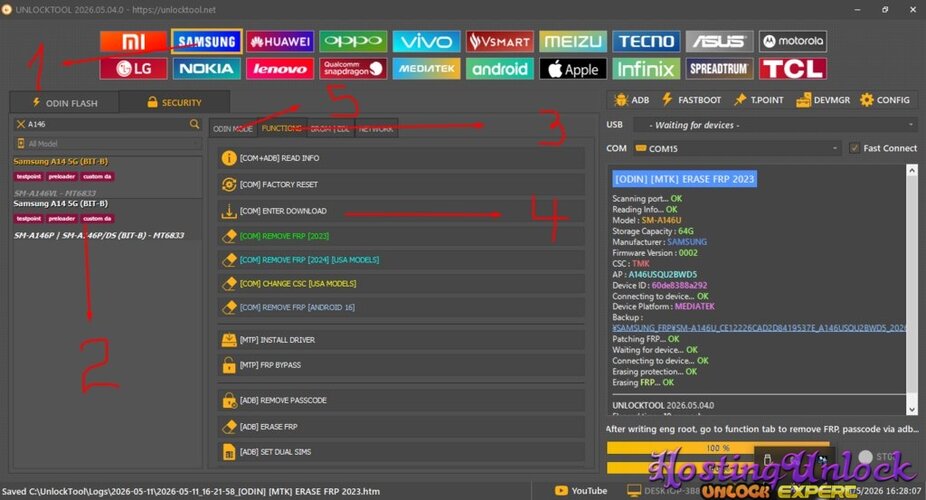This screenshot has height=500, width=926.
Task: Click the log panel scrollbar up arrow
Action: [x=912, y=170]
